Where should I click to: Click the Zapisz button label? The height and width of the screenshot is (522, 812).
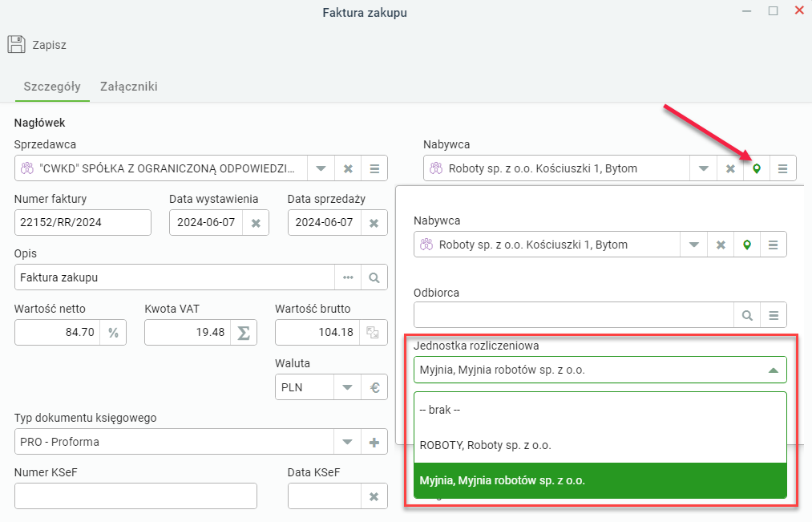(x=49, y=45)
